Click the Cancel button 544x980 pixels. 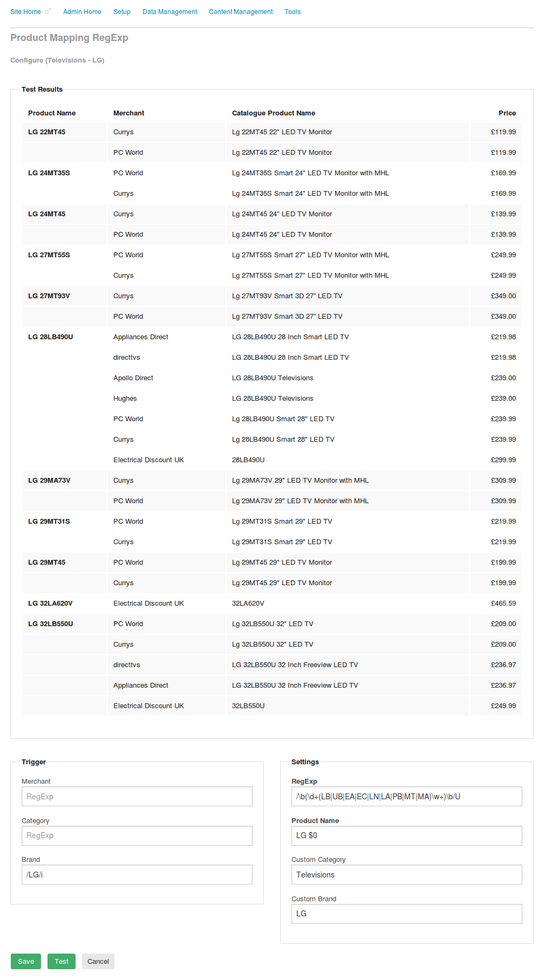[x=98, y=961]
